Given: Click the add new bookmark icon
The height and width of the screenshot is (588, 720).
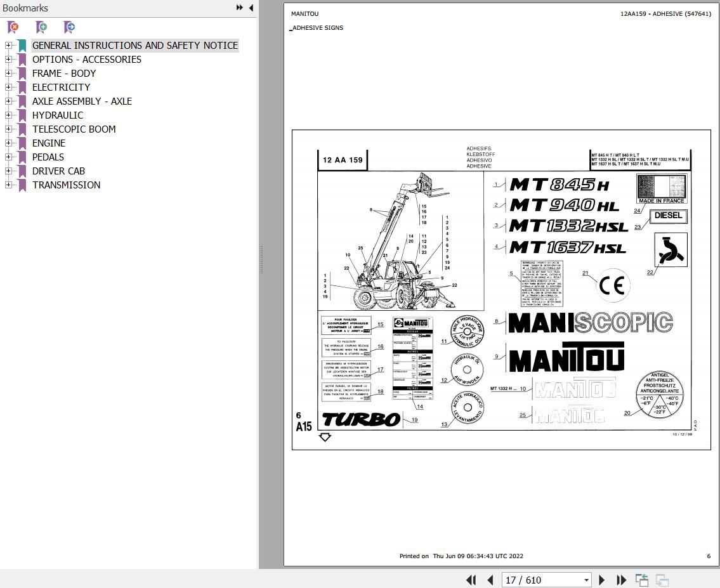Looking at the screenshot, I should 41,27.
